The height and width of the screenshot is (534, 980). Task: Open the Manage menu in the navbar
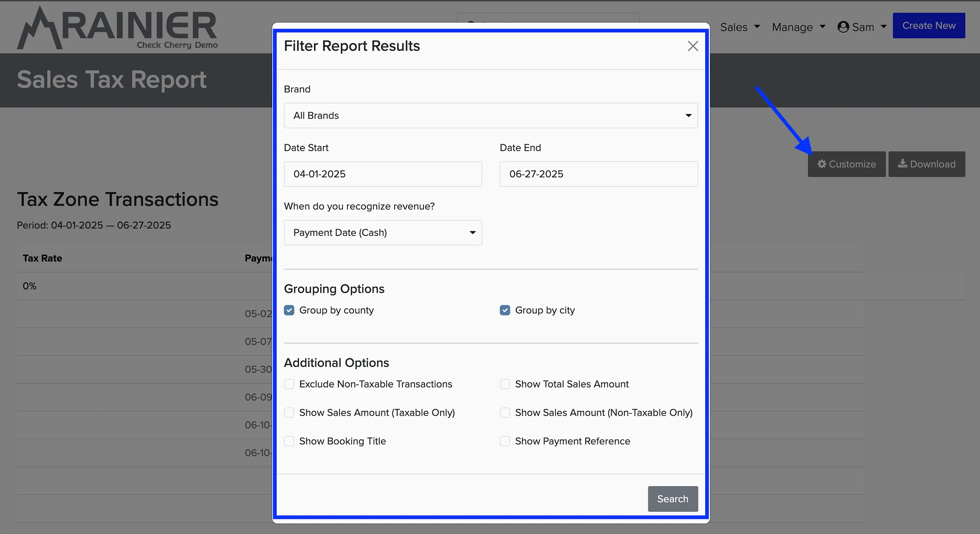799,27
